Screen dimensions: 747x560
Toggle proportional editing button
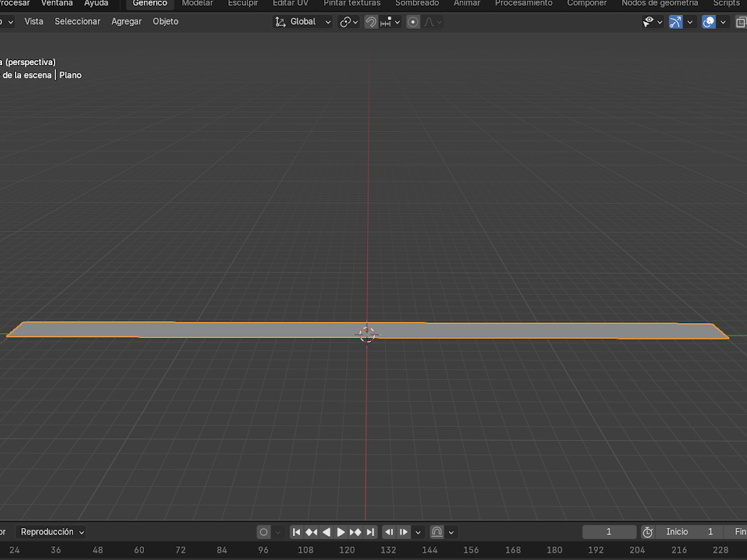pyautogui.click(x=413, y=22)
